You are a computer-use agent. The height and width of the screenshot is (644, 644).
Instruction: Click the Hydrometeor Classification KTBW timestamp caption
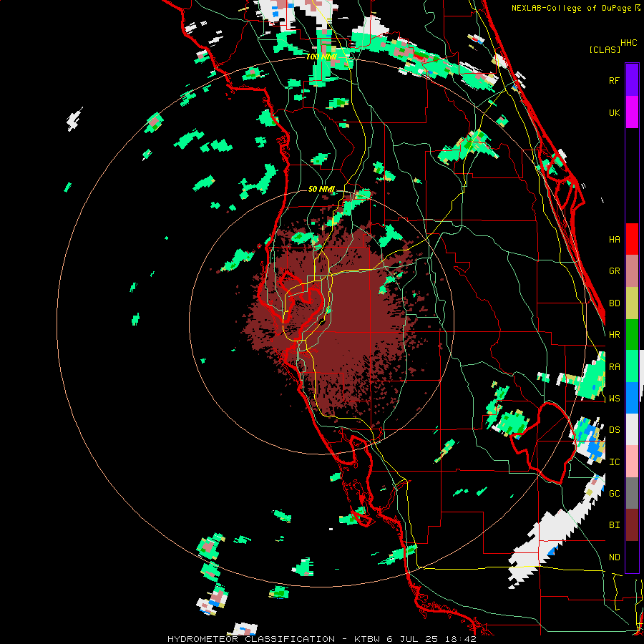(321, 639)
